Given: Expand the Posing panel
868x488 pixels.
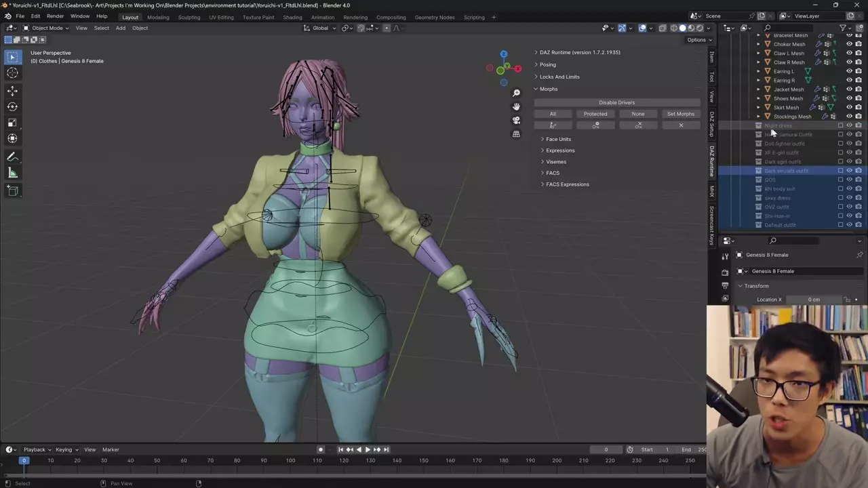Looking at the screenshot, I should click(547, 64).
